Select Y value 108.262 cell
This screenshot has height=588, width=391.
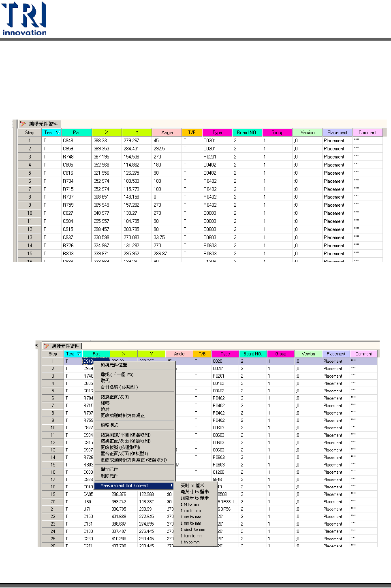tap(152, 502)
